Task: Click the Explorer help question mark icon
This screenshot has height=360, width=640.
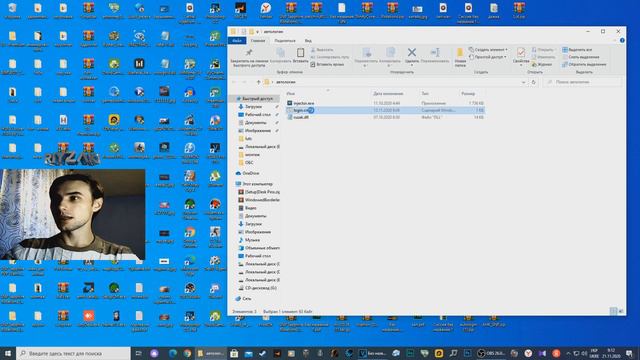Action: [622, 40]
